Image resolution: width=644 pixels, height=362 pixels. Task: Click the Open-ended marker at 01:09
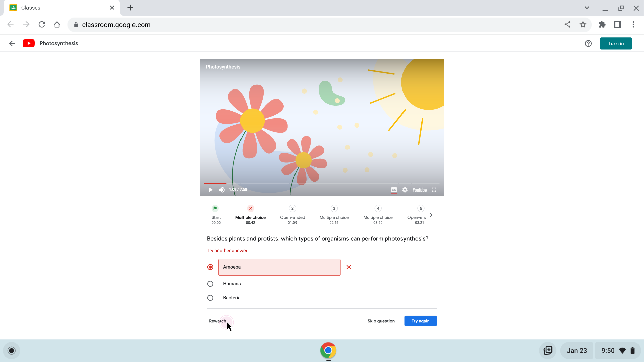(292, 208)
